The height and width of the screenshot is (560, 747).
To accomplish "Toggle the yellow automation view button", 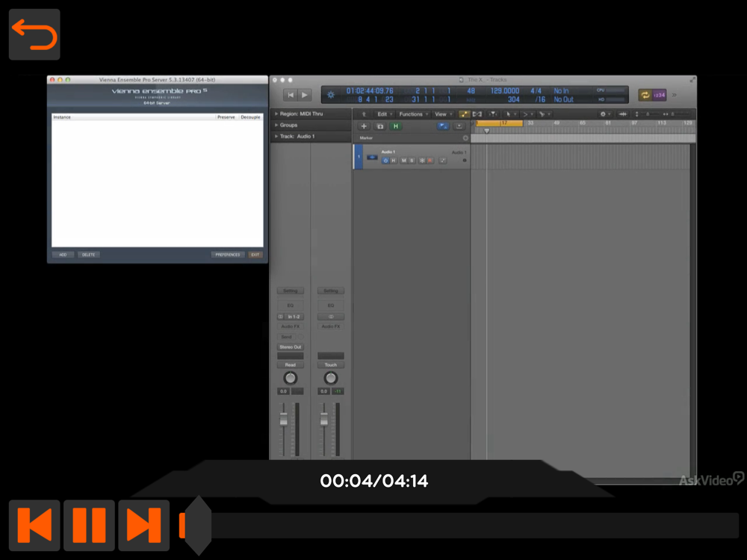I will click(x=464, y=114).
